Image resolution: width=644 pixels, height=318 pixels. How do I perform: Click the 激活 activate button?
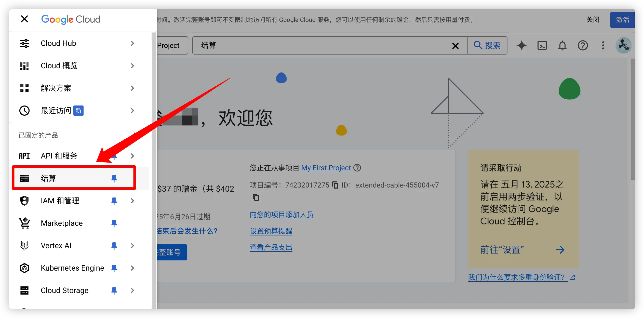622,20
